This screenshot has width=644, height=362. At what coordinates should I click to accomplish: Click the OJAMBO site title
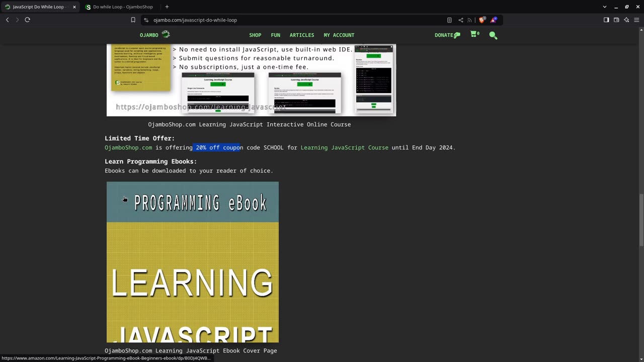click(x=149, y=35)
